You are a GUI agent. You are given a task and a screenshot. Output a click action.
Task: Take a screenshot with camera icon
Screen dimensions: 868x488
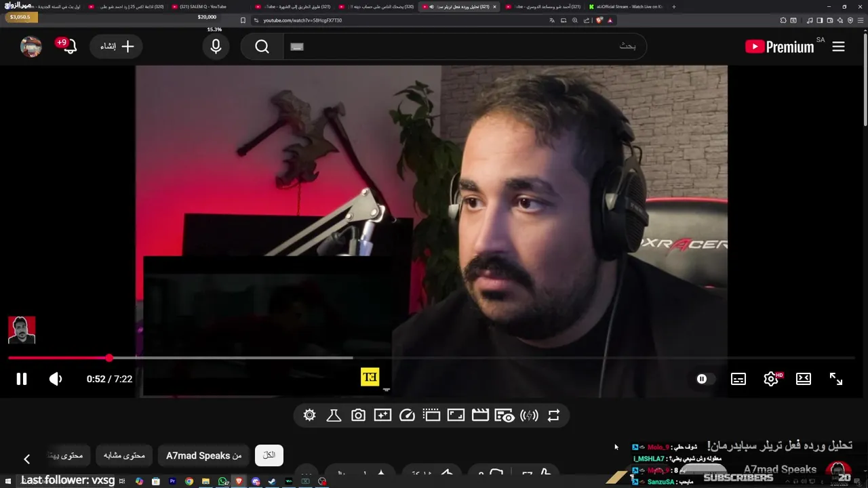pyautogui.click(x=358, y=415)
